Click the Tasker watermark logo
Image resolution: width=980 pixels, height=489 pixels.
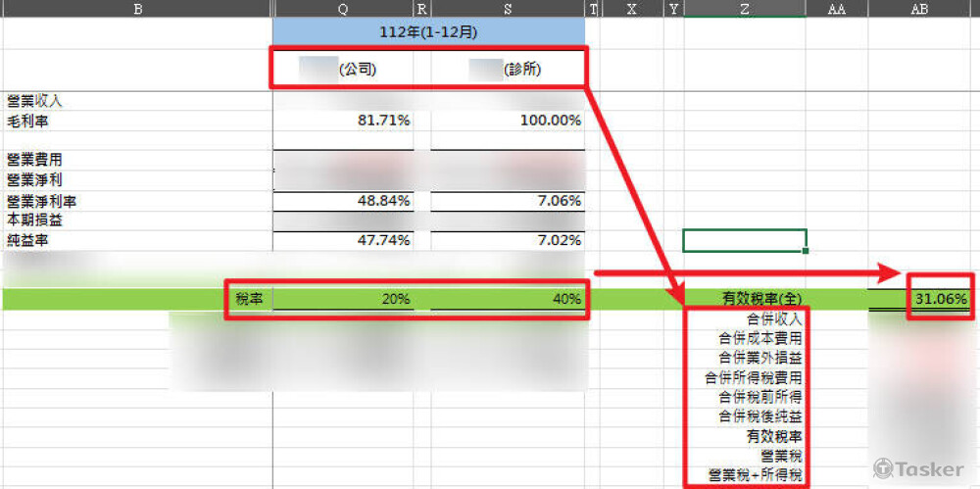click(x=917, y=469)
